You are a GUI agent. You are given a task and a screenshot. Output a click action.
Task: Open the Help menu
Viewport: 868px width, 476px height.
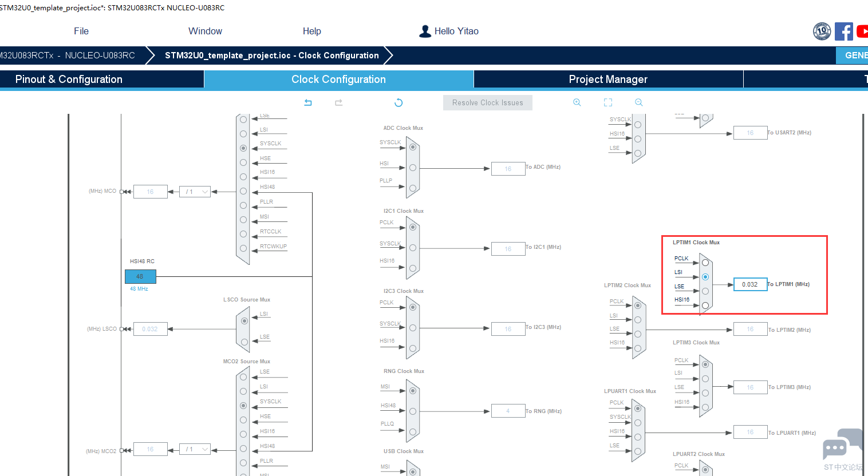pyautogui.click(x=311, y=31)
